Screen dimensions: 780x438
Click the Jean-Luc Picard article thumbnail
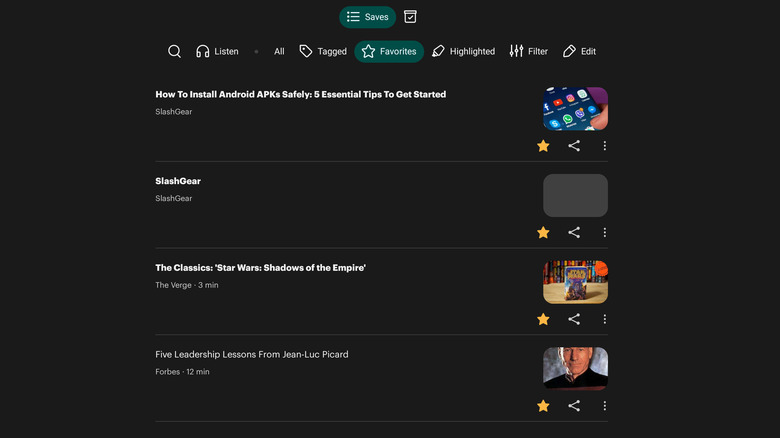[x=575, y=368]
